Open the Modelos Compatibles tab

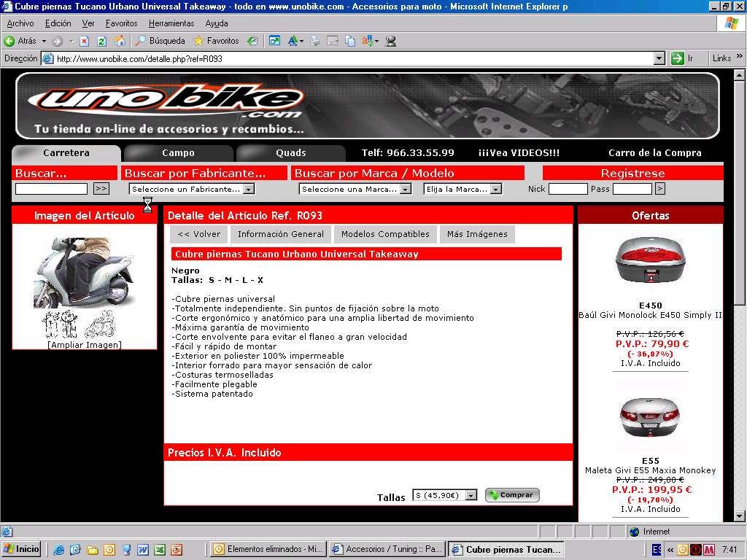[x=385, y=234]
